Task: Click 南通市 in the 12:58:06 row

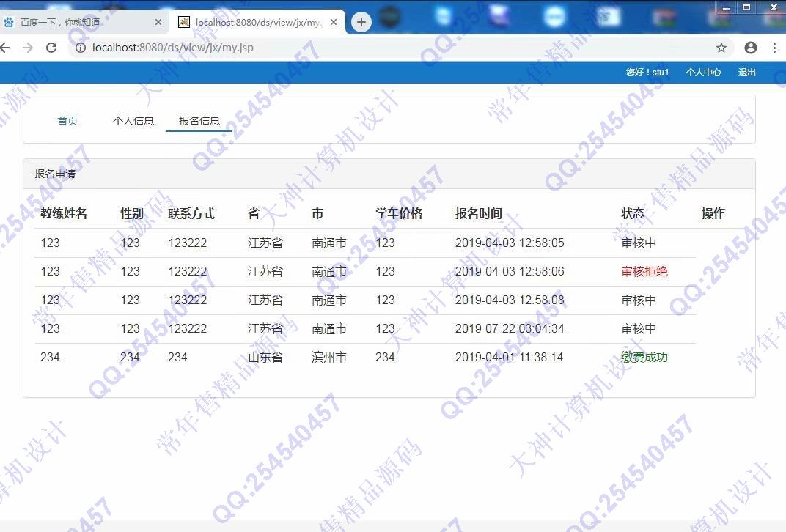Action: 328,272
